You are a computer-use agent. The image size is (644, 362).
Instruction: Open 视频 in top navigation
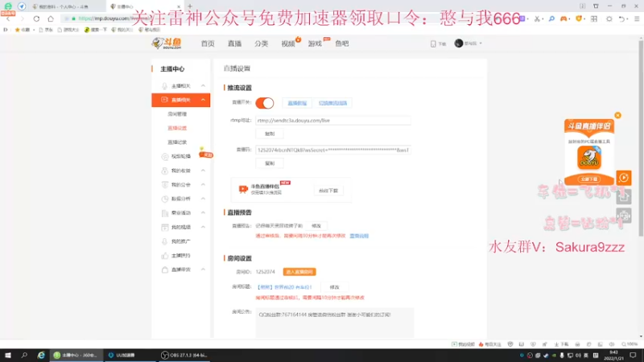pyautogui.click(x=288, y=43)
